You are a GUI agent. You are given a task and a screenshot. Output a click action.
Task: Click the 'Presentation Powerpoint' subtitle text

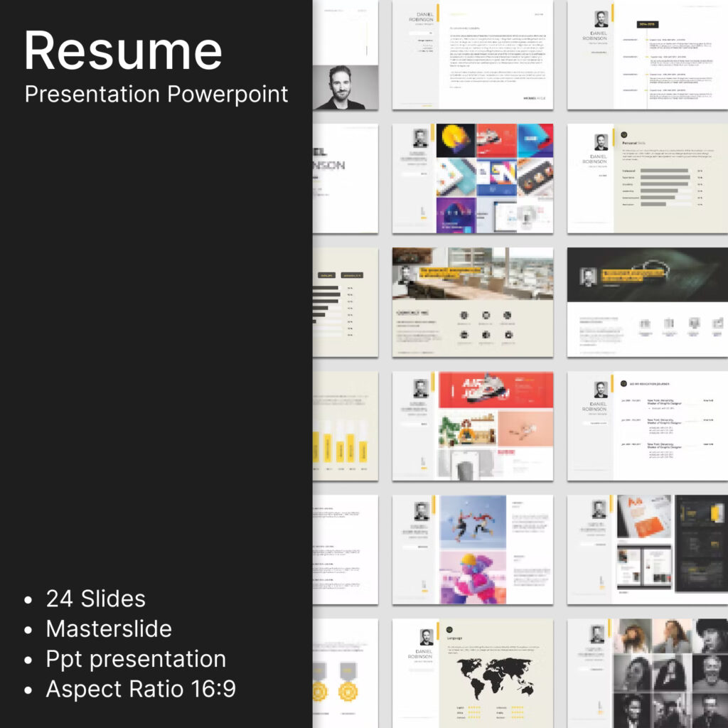coord(156,94)
